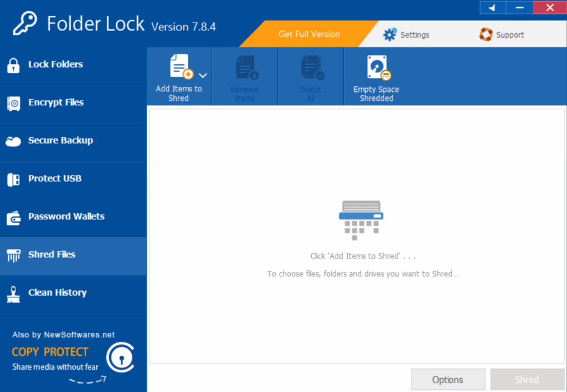The width and height of the screenshot is (567, 392).
Task: Click the Remove Items toolbar icon
Action: (247, 67)
